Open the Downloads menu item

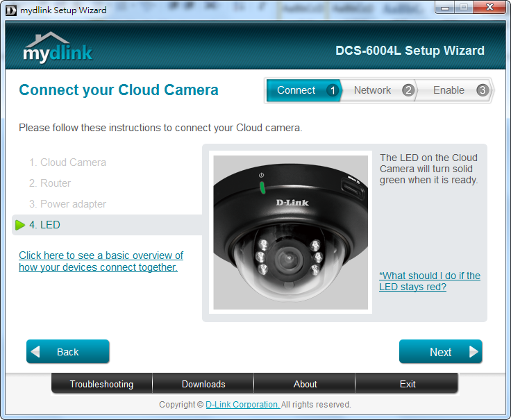tap(203, 384)
